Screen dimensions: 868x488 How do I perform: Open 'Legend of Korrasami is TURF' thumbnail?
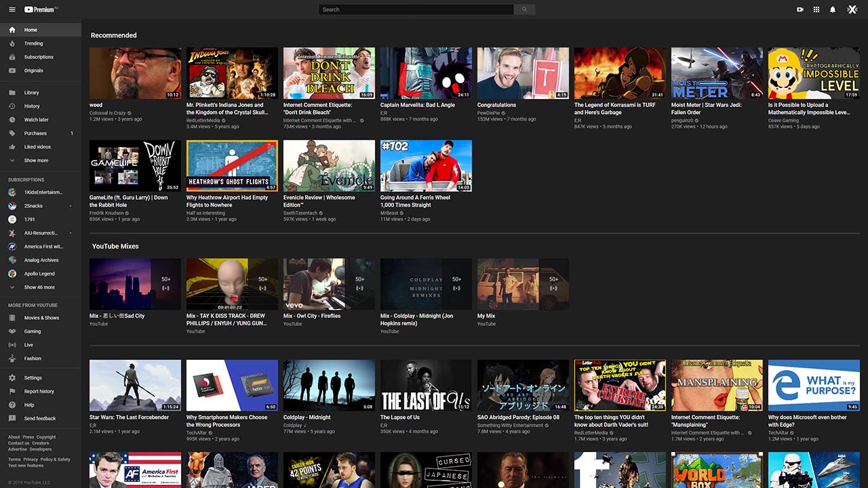coord(620,73)
